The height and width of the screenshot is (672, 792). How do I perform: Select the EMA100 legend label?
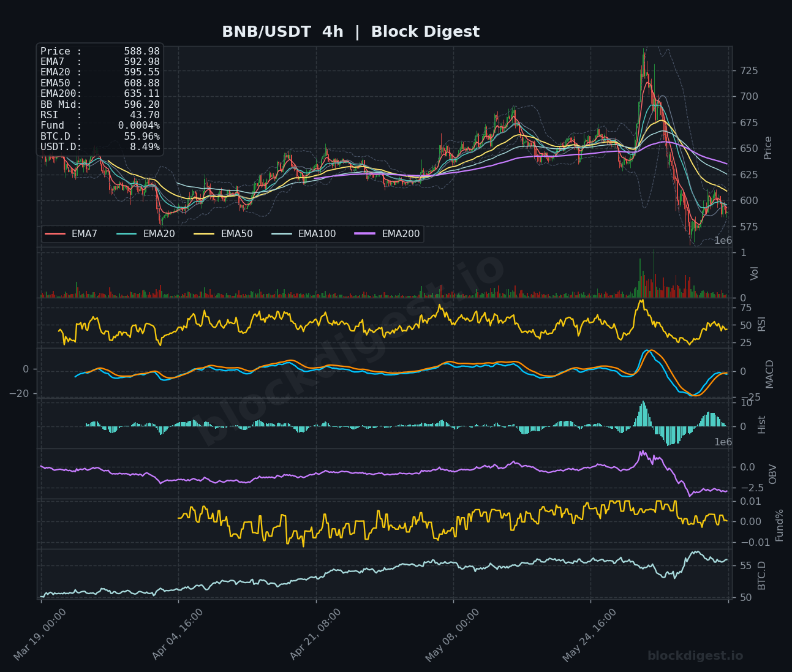(x=317, y=234)
